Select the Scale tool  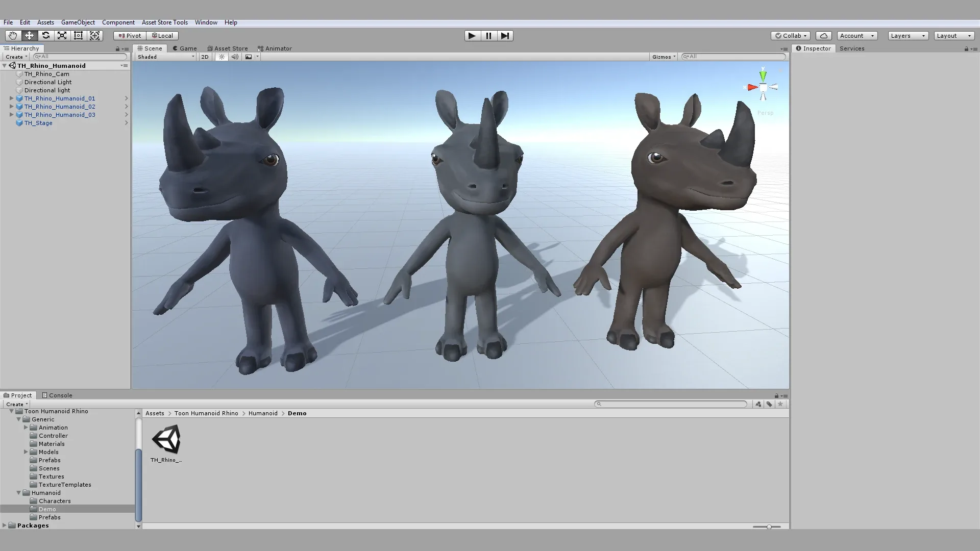pos(62,36)
